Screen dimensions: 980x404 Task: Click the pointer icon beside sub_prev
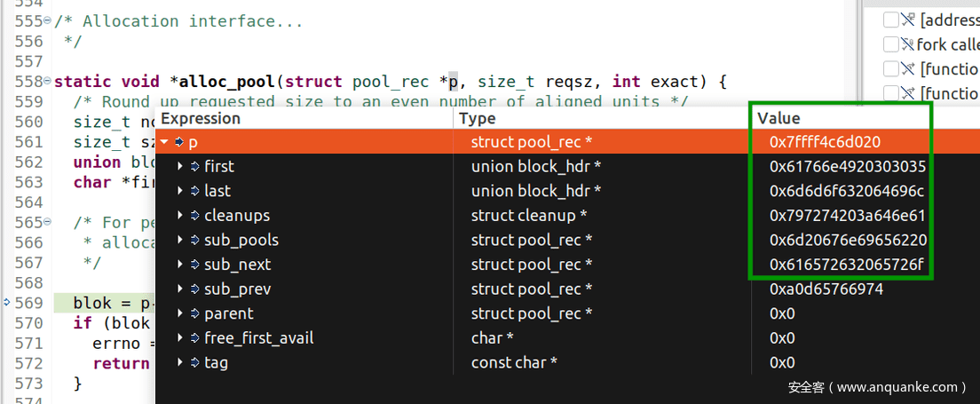click(195, 289)
